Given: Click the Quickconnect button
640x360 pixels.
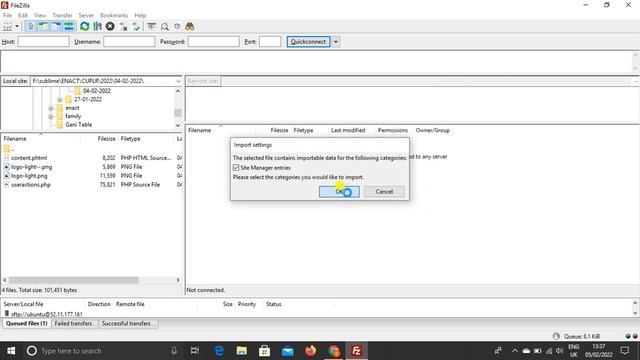Looking at the screenshot, I should (308, 42).
